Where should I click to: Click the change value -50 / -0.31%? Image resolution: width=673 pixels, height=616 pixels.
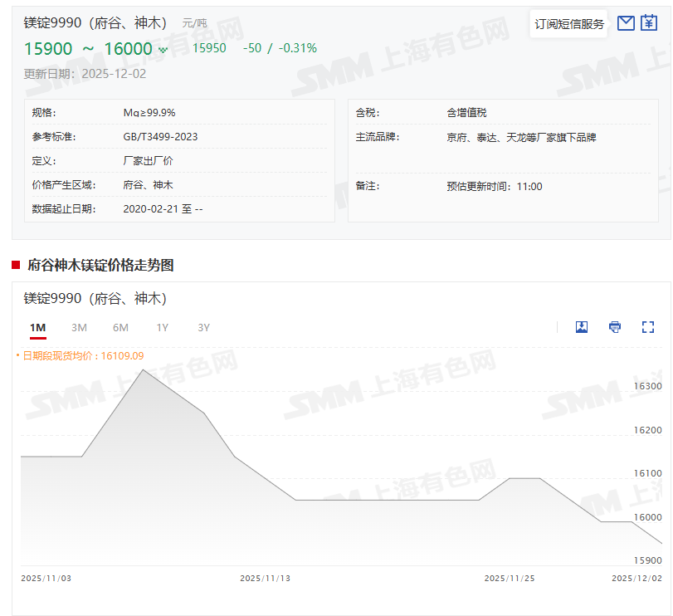point(280,48)
